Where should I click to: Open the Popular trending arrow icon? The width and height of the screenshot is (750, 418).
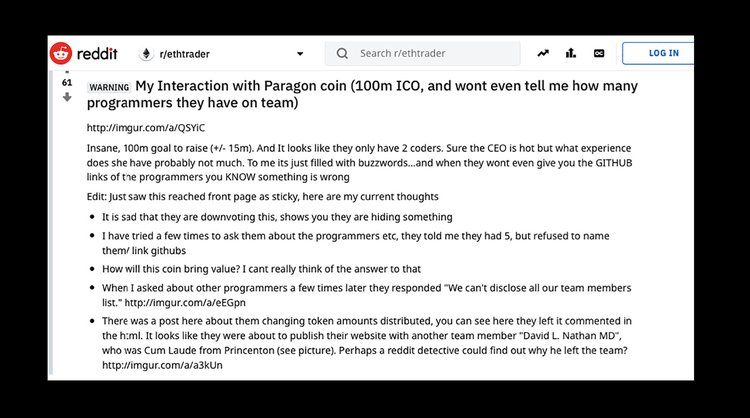tap(543, 53)
